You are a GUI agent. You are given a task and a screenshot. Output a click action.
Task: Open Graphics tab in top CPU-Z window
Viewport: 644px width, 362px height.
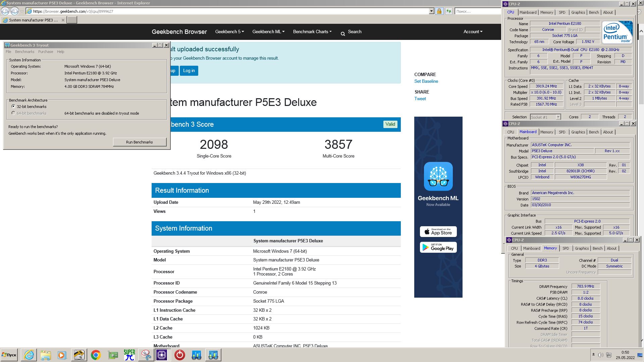pos(578,12)
